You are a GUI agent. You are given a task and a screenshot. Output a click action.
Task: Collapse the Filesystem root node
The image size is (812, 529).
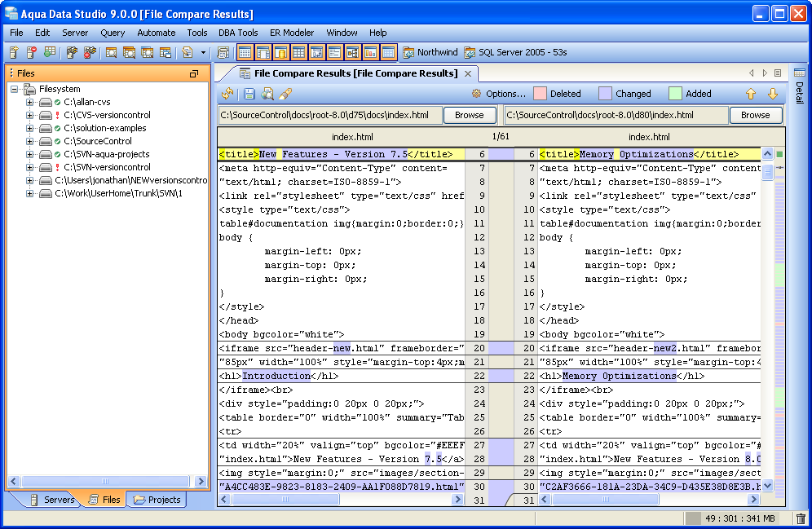tap(15, 89)
